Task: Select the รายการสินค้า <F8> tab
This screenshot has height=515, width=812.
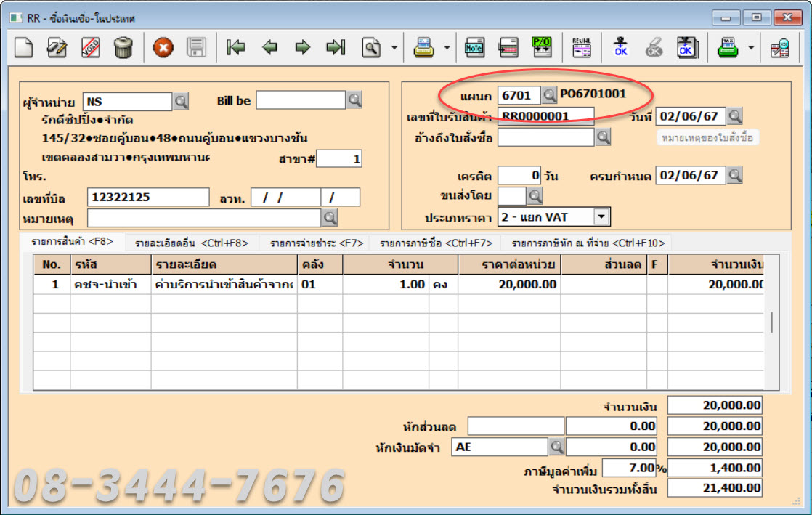Action: 72,242
